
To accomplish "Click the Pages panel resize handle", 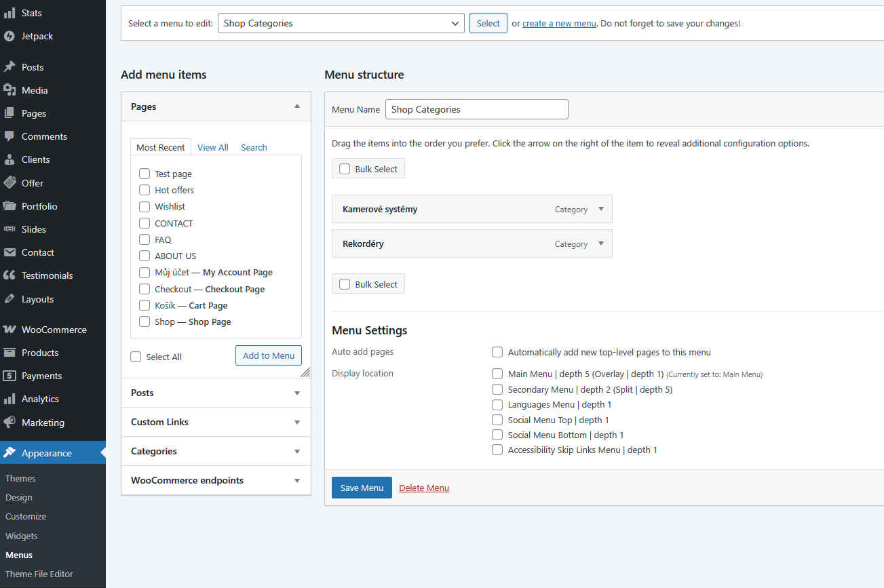I will 305,372.
